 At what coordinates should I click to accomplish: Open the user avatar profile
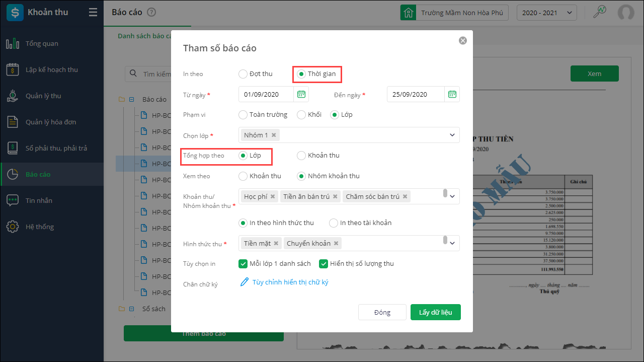626,13
